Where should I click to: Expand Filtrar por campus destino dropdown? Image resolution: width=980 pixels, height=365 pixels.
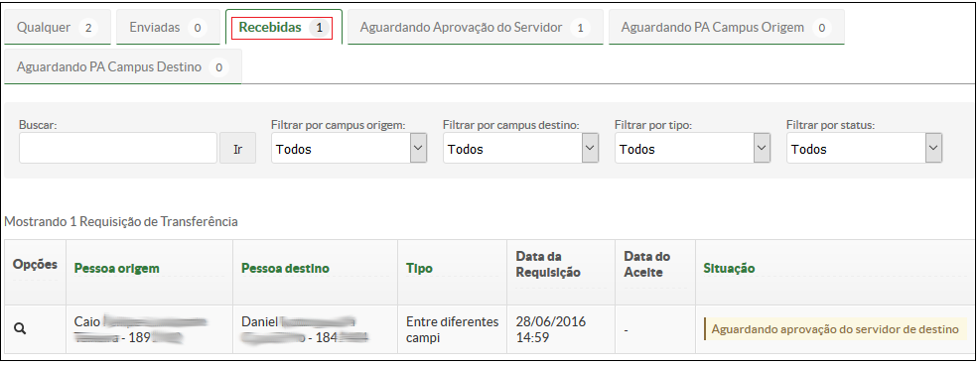[520, 149]
